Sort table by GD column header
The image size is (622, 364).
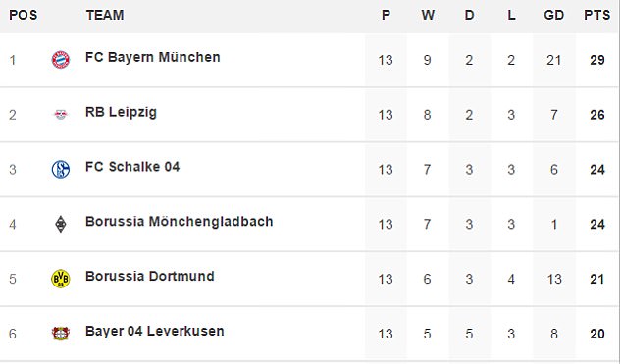pyautogui.click(x=553, y=15)
